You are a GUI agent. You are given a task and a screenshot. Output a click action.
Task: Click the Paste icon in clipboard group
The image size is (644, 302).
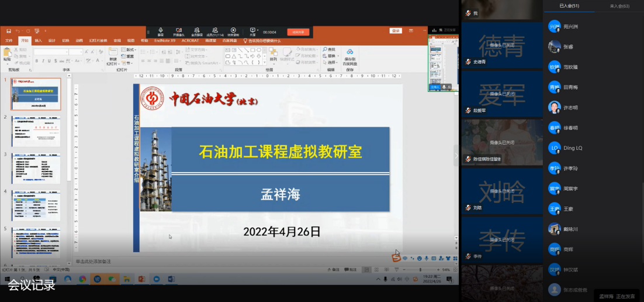point(7,54)
